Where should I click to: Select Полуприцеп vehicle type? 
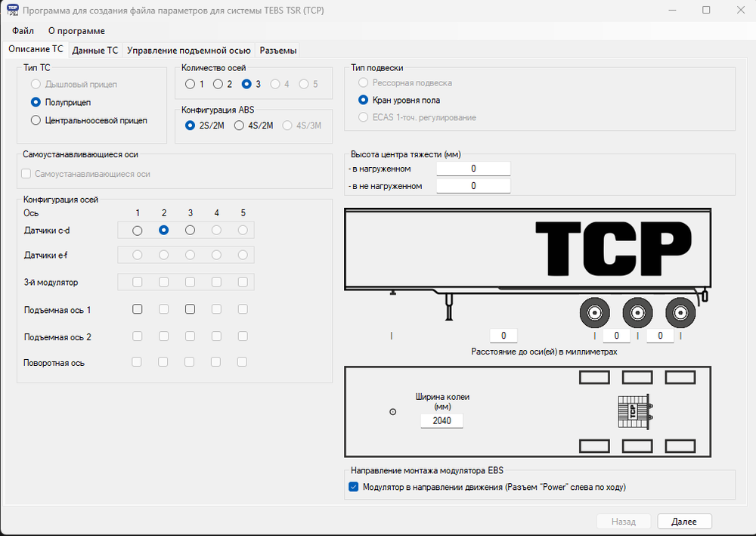click(60, 102)
